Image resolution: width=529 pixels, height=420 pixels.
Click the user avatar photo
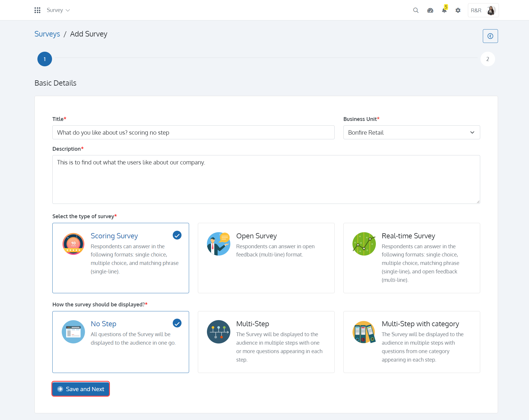[491, 10]
